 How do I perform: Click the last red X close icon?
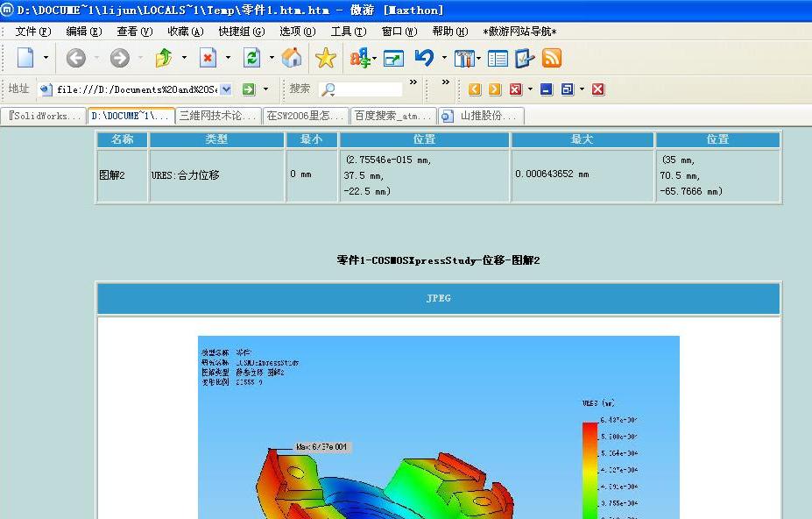tap(598, 89)
